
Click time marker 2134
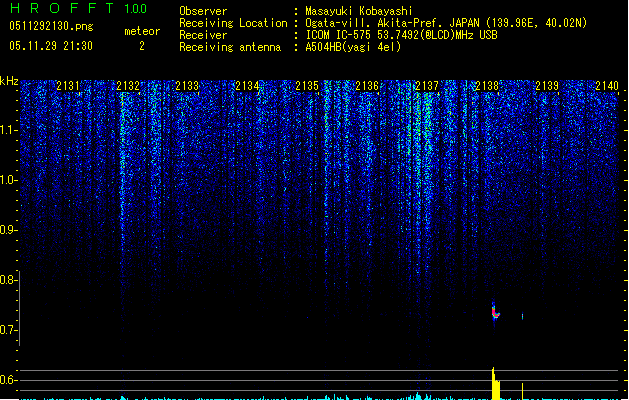point(247,86)
